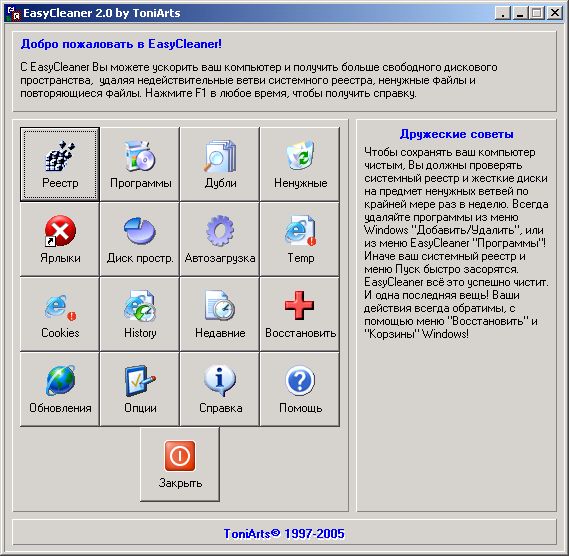
Task: Open the Реестр registry cleaner
Action: 60,164
